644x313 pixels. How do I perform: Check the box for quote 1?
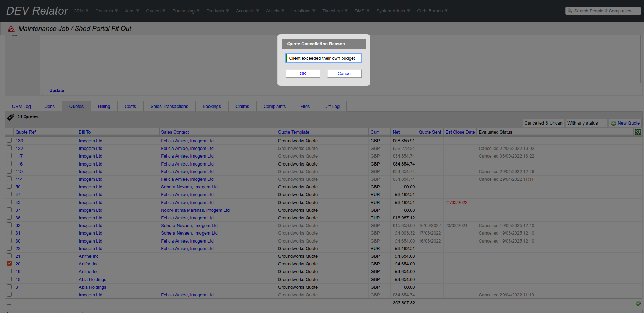pos(9,294)
